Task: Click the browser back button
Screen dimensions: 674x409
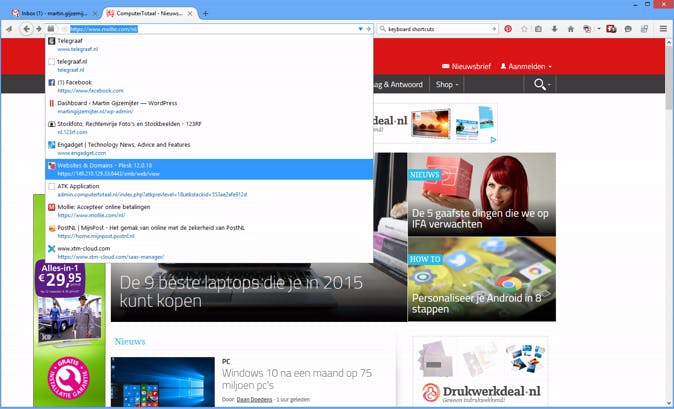Action: pos(27,29)
